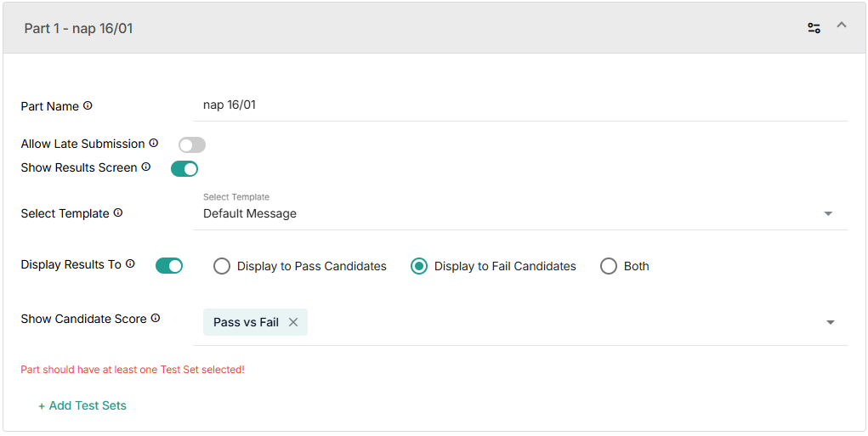
Task: Disable the Display Results To toggle
Action: click(x=169, y=266)
